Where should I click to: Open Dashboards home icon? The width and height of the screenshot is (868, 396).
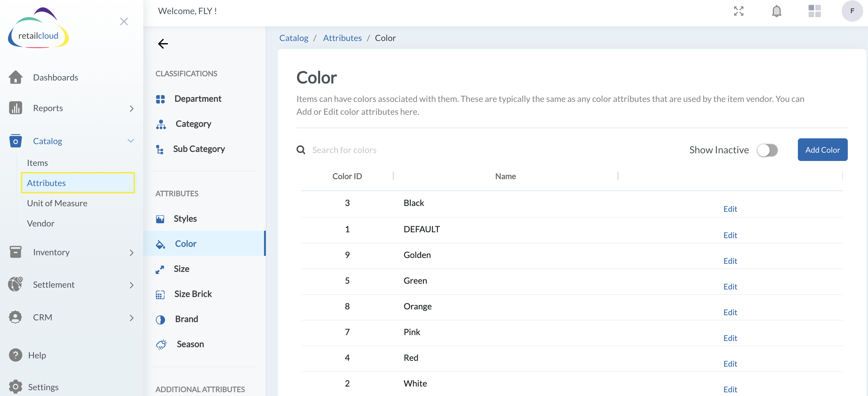[x=16, y=77]
